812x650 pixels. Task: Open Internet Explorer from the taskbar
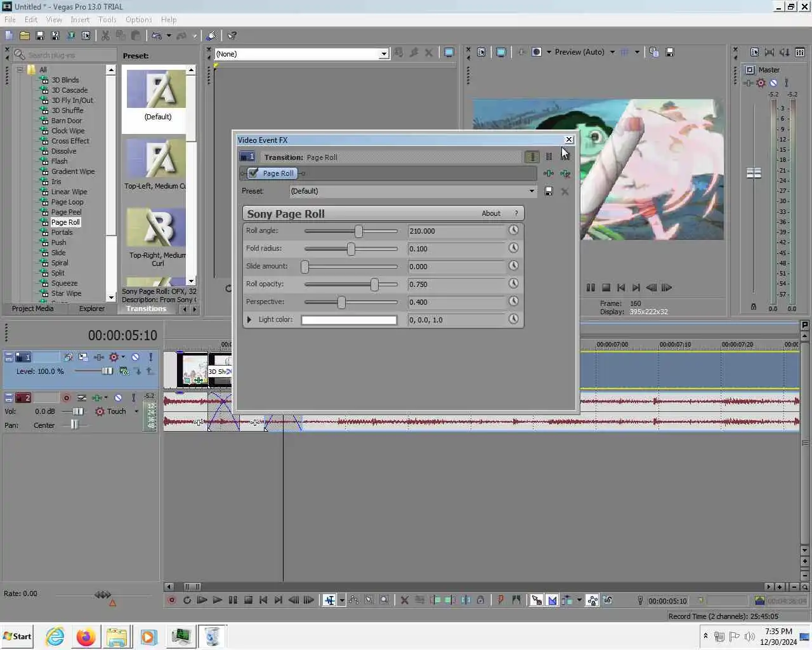click(55, 637)
